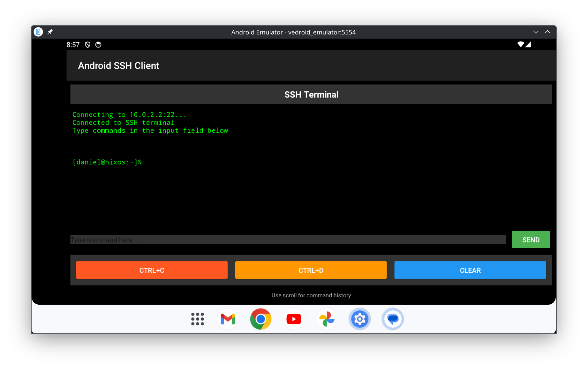Open Chrome browser from the dock
Screen dimensions: 588x371
(261, 319)
